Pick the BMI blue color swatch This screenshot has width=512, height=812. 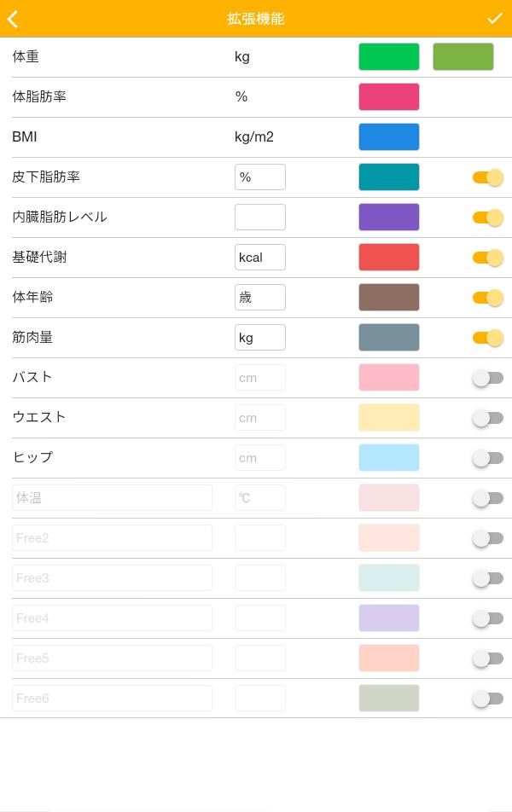[388, 136]
